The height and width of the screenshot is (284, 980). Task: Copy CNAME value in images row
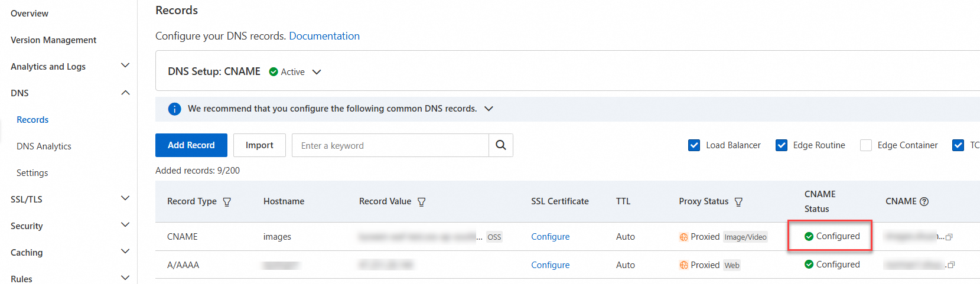click(949, 237)
